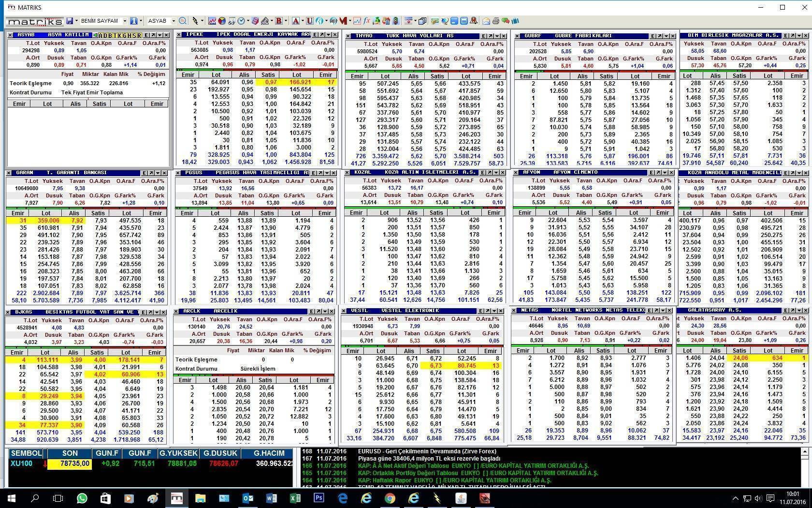Click the save floppy disk icon
Image resolution: width=812 pixels, height=508 pixels.
point(70,21)
